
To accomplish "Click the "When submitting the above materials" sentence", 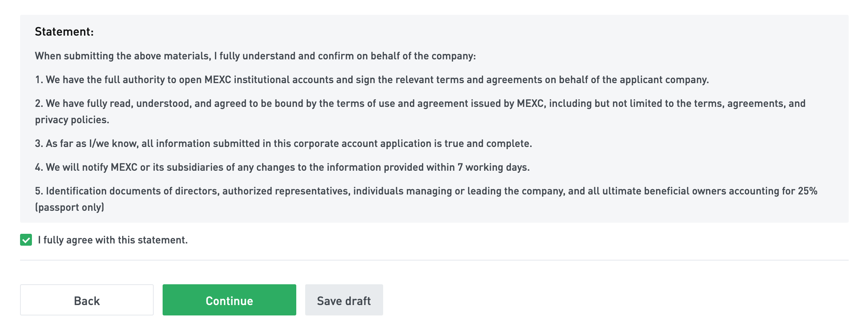I will 255,56.
